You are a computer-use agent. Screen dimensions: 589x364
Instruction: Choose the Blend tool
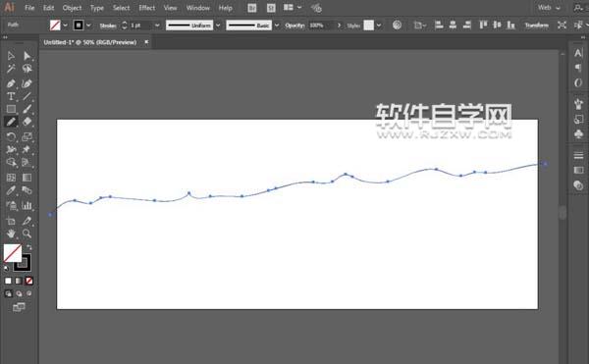[27, 190]
